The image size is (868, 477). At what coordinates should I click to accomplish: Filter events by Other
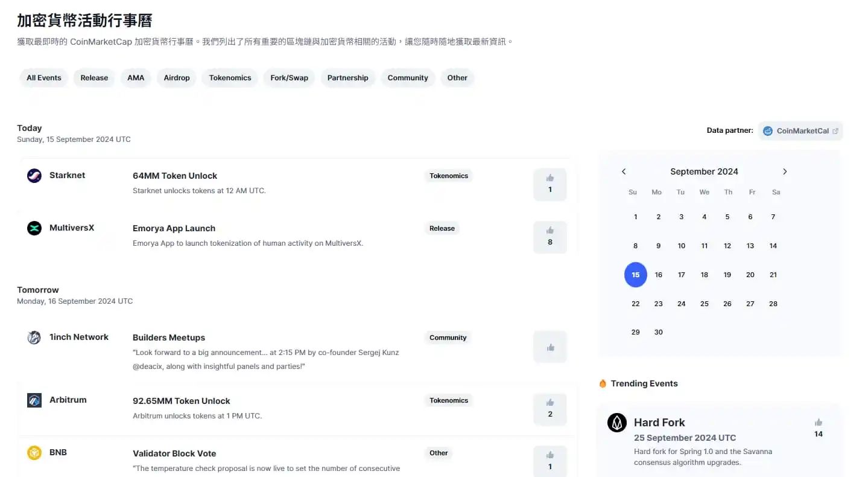(457, 78)
